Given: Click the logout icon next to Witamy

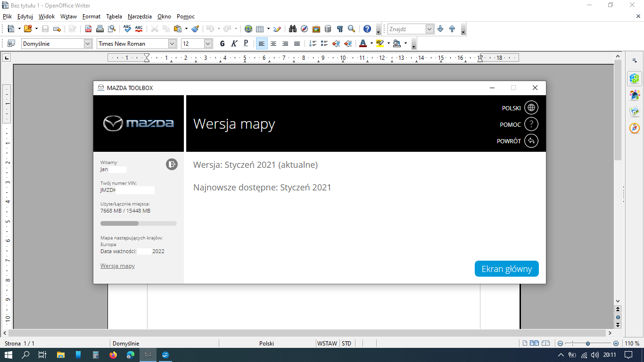Looking at the screenshot, I should 172,165.
